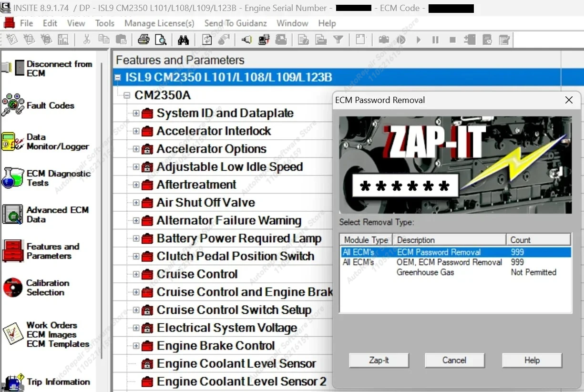Click the Pause toolbar button

[435, 40]
